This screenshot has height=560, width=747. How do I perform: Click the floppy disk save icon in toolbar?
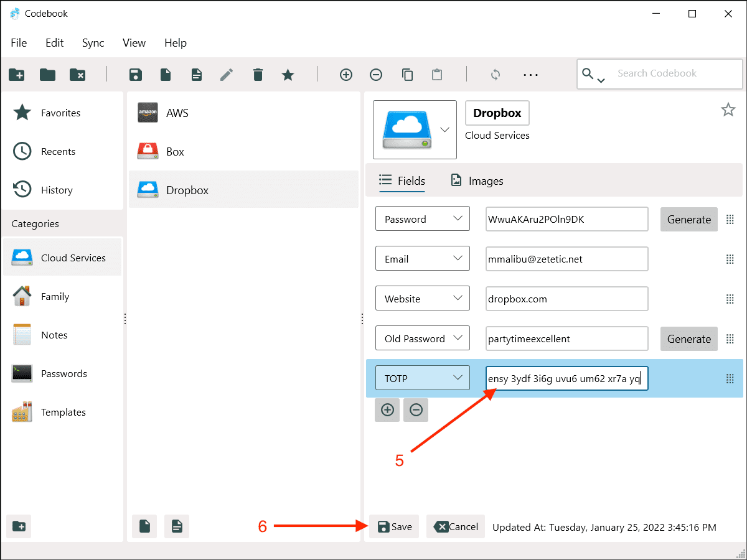[x=135, y=75]
